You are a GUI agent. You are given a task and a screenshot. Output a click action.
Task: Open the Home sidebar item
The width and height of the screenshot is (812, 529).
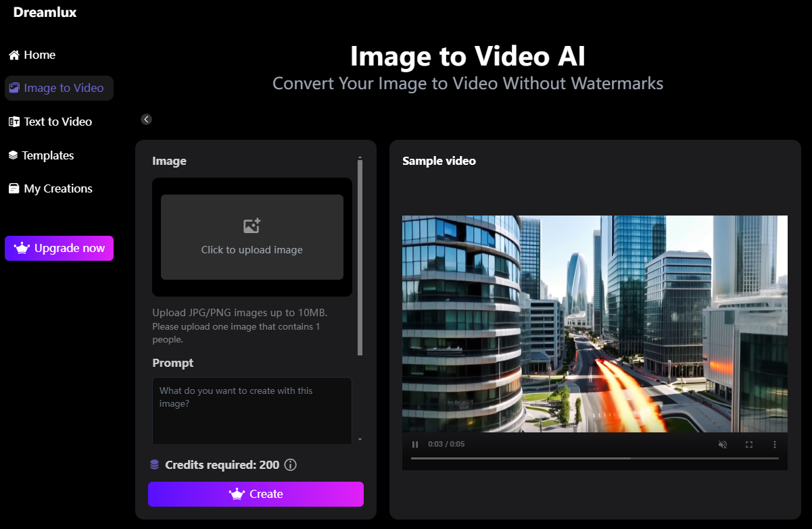pos(32,55)
